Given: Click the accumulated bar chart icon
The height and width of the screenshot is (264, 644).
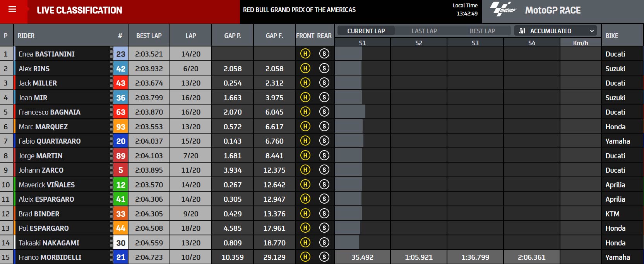Looking at the screenshot, I should 522,31.
